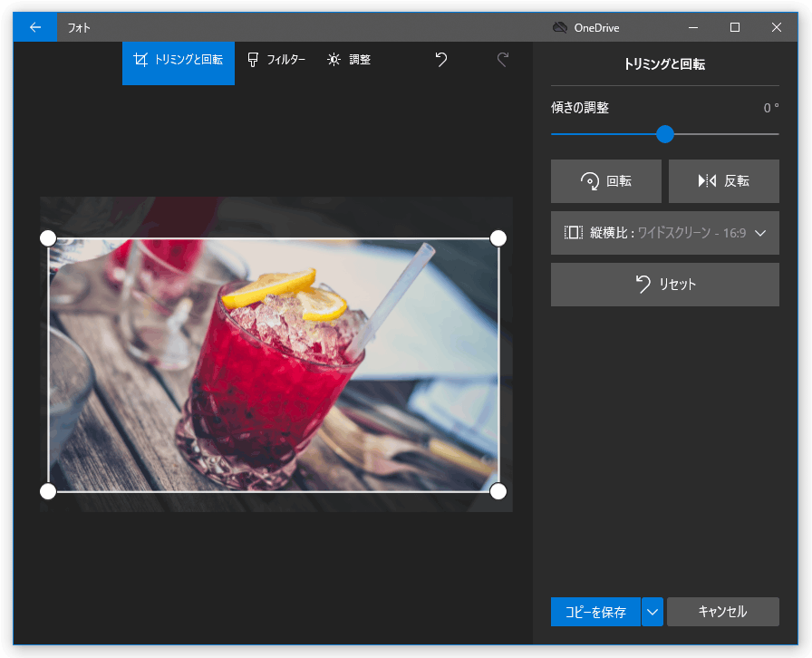Viewport: 812px width, 658px height.
Task: Click the 傾きの調整 label
Action: tap(580, 108)
